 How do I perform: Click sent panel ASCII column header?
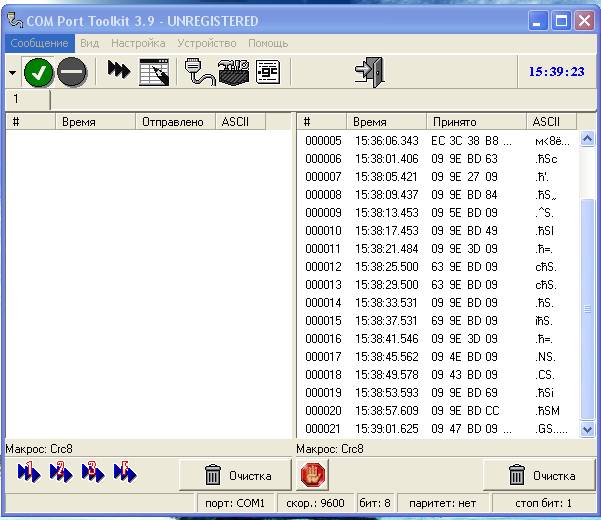coord(240,122)
